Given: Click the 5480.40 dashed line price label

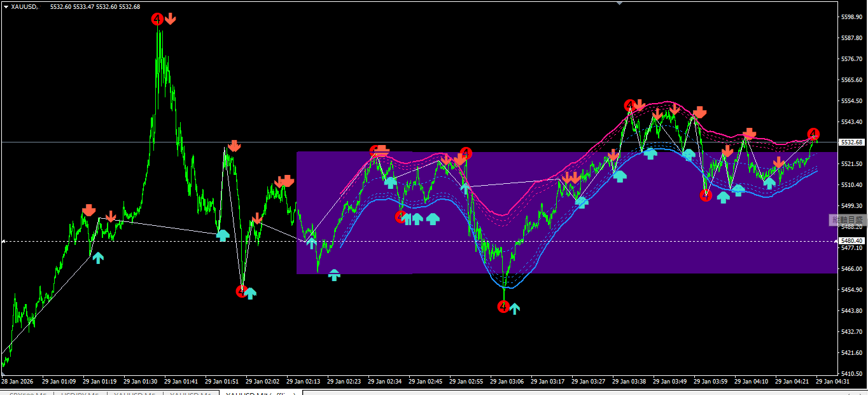Looking at the screenshot, I should [850, 241].
